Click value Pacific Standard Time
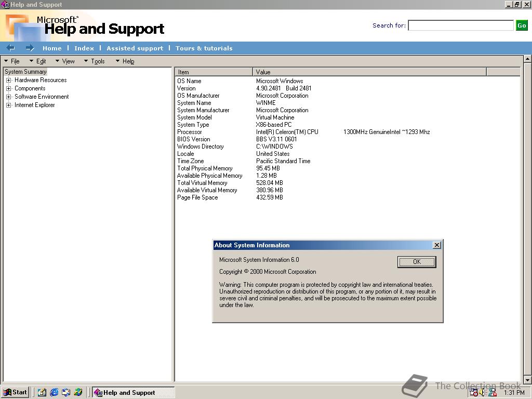This screenshot has width=532, height=399. coord(283,161)
